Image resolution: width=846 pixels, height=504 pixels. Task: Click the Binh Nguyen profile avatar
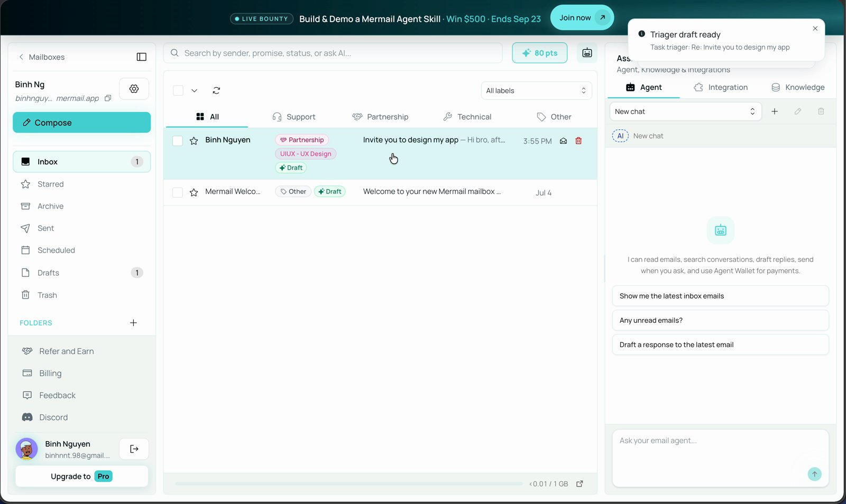[x=26, y=449]
